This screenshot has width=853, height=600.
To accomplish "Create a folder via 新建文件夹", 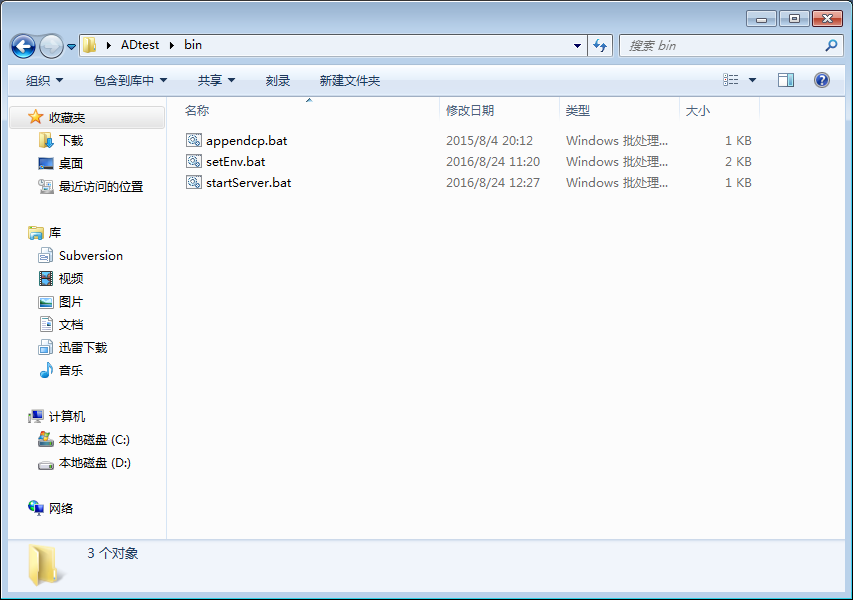I will (348, 80).
